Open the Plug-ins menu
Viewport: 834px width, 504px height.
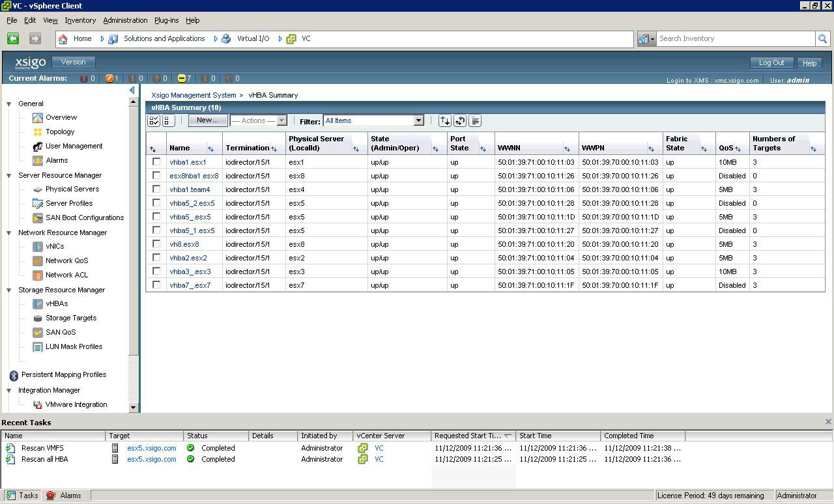point(166,20)
